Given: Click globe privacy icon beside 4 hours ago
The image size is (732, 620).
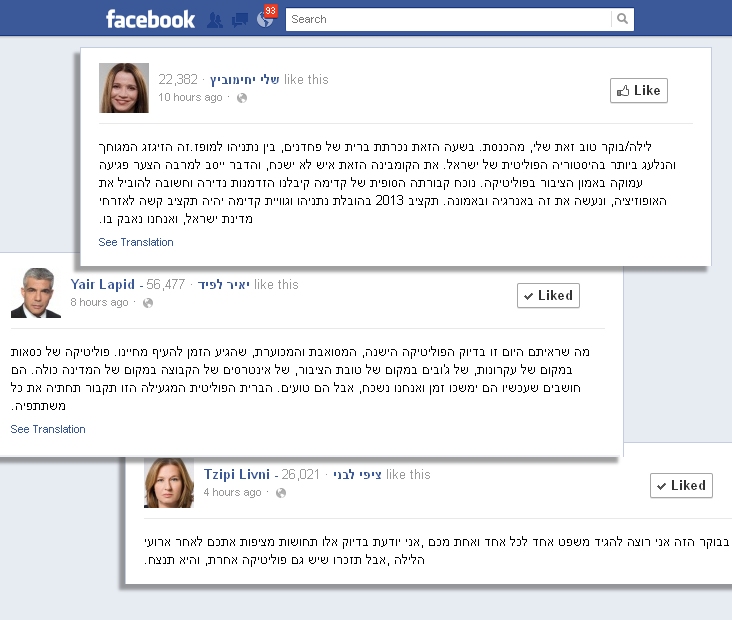Looking at the screenshot, I should (281, 493).
